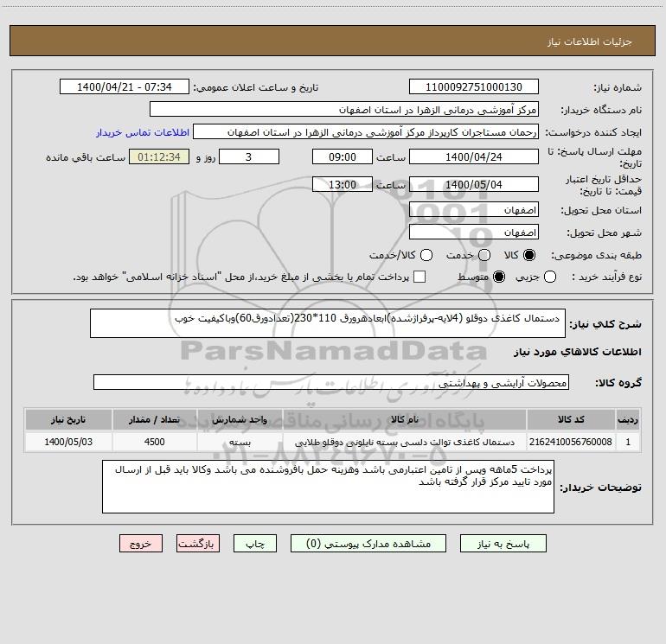Select the کالا radio button
This screenshot has height=644, width=666.
coord(529,255)
